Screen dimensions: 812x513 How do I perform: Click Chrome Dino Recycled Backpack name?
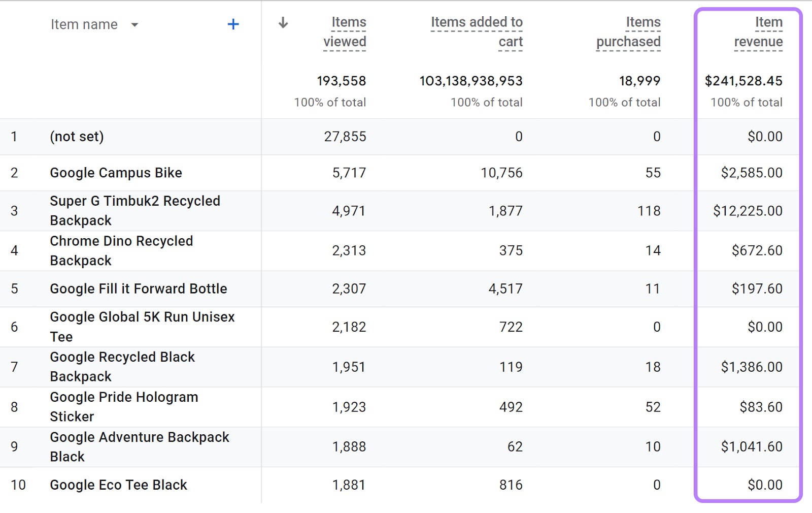121,250
